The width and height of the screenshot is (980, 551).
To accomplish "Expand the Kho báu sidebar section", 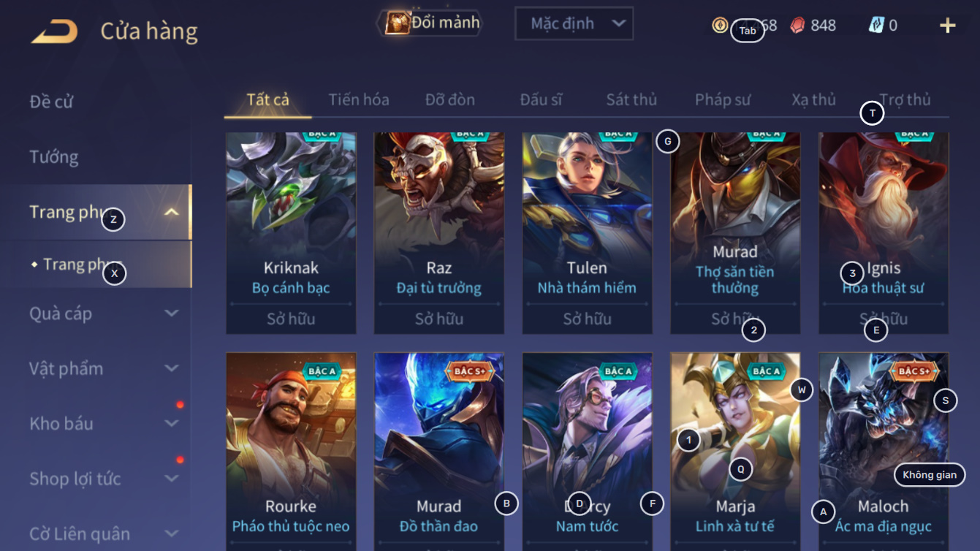I will [x=172, y=424].
